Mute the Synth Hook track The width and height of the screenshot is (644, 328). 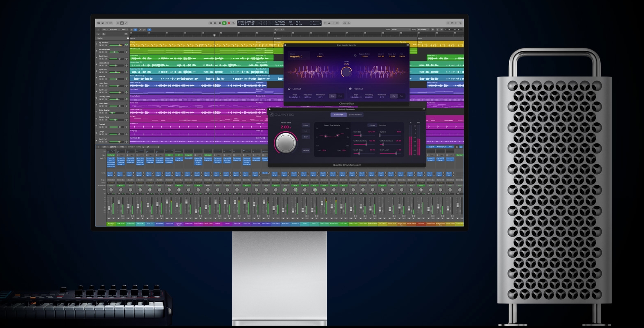tap(100, 59)
